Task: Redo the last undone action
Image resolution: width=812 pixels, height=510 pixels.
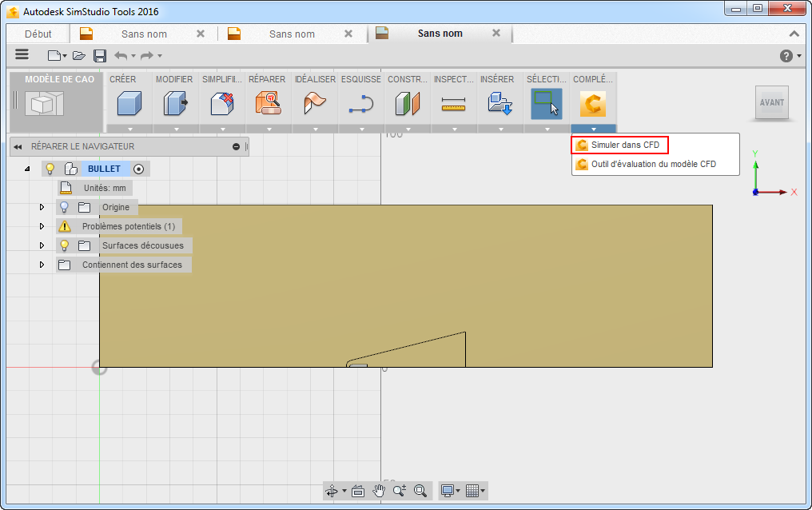Action: tap(147, 55)
